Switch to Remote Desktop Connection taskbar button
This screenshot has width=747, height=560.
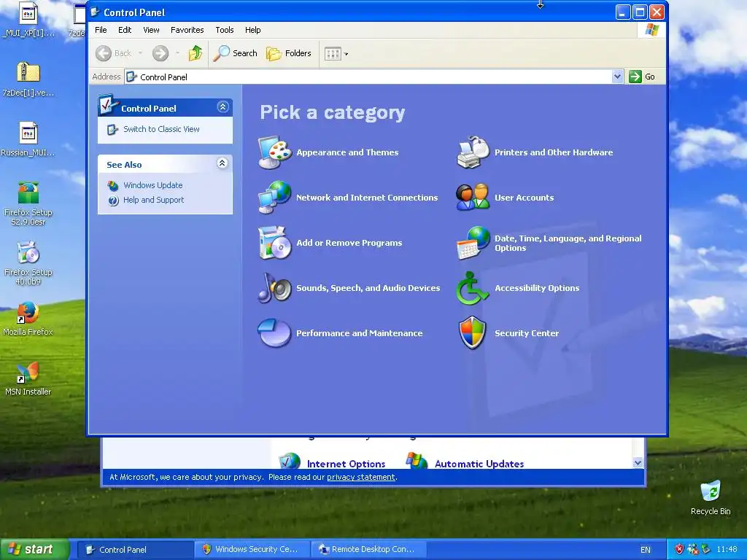tap(368, 550)
